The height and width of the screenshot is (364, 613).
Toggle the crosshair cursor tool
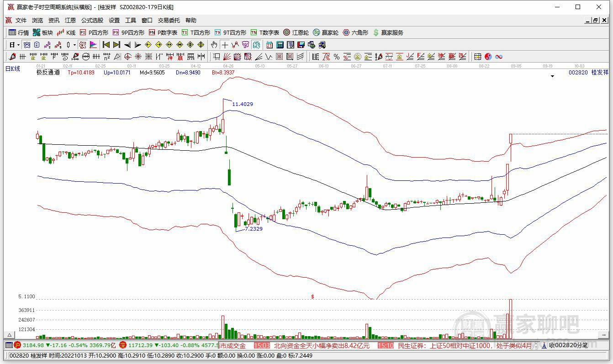(x=225, y=45)
